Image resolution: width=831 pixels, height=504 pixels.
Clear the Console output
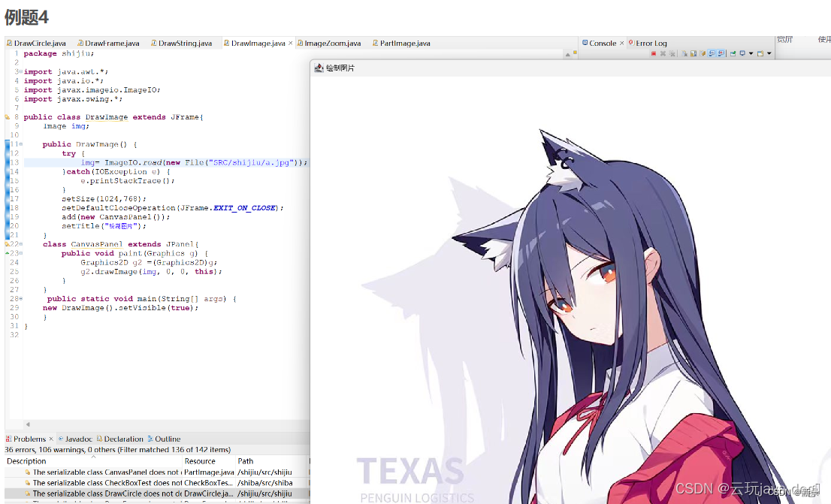(x=684, y=53)
